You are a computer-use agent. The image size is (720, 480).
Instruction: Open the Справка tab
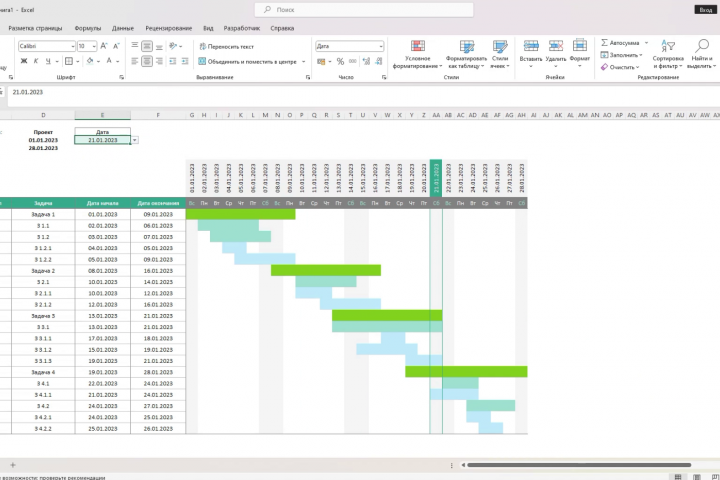282,28
